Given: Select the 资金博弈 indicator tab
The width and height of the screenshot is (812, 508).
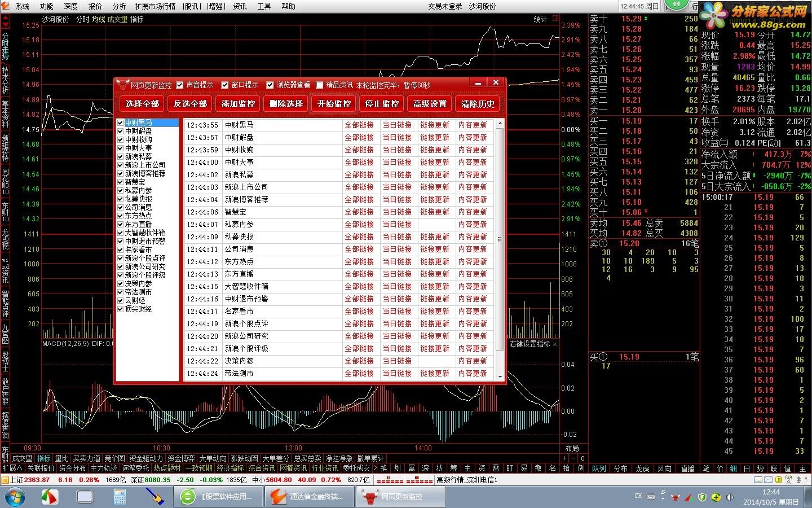Looking at the screenshot, I should pyautogui.click(x=181, y=458).
